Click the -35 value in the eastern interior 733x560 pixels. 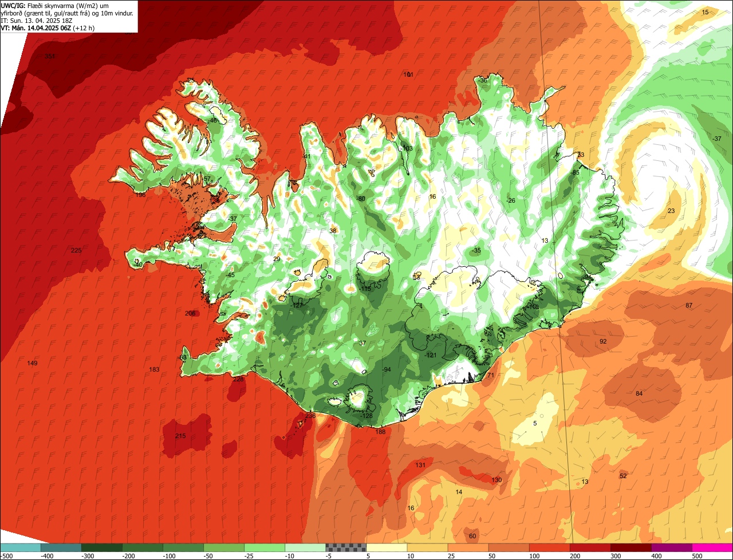coord(476,251)
